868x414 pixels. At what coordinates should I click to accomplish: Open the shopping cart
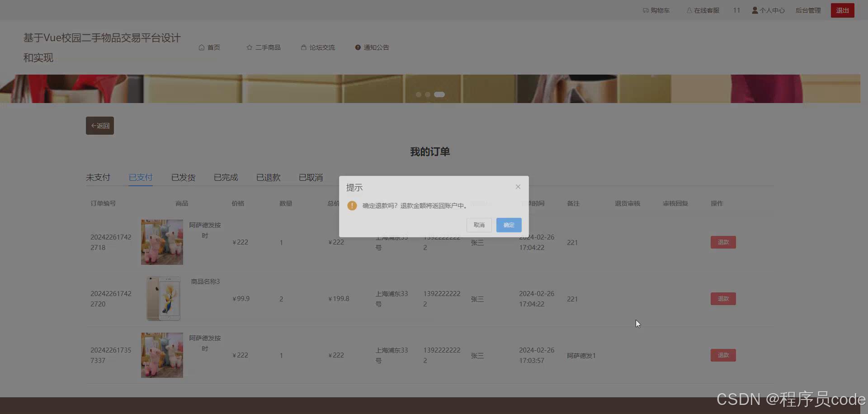pos(656,10)
